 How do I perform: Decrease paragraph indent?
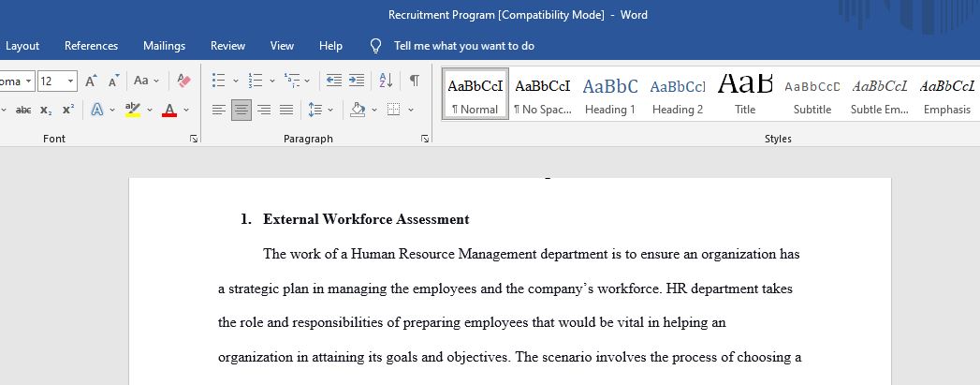pyautogui.click(x=334, y=81)
